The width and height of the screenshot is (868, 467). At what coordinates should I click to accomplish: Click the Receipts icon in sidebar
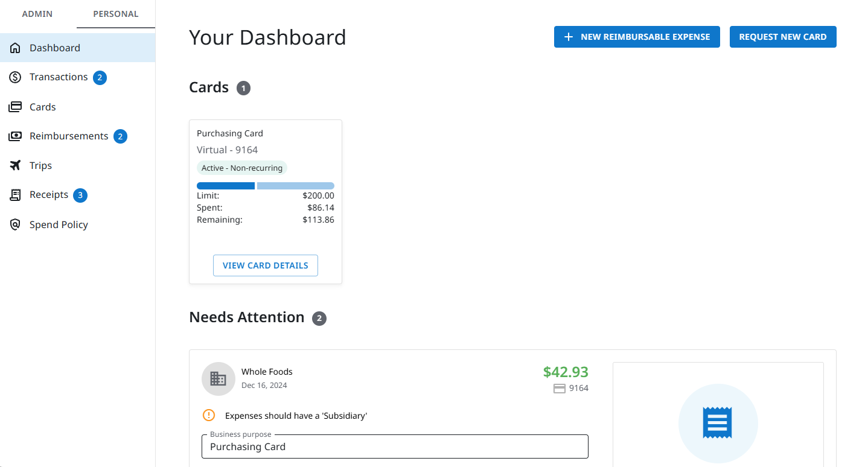(15, 195)
